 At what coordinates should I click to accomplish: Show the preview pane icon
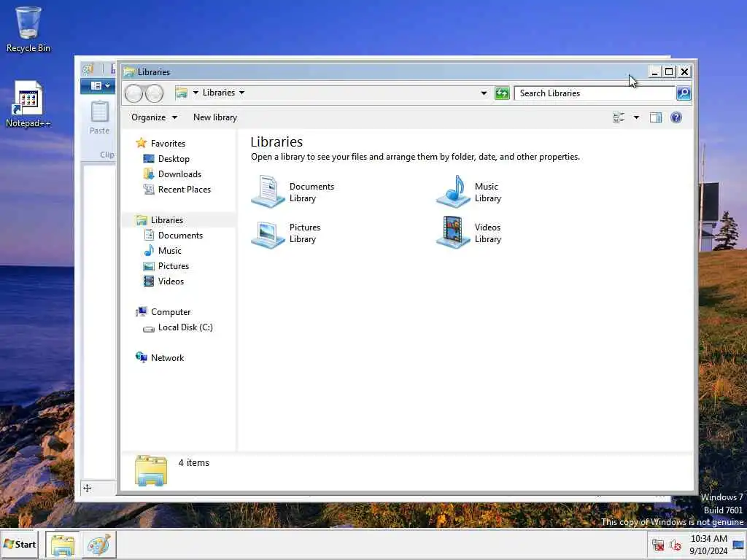click(x=656, y=117)
